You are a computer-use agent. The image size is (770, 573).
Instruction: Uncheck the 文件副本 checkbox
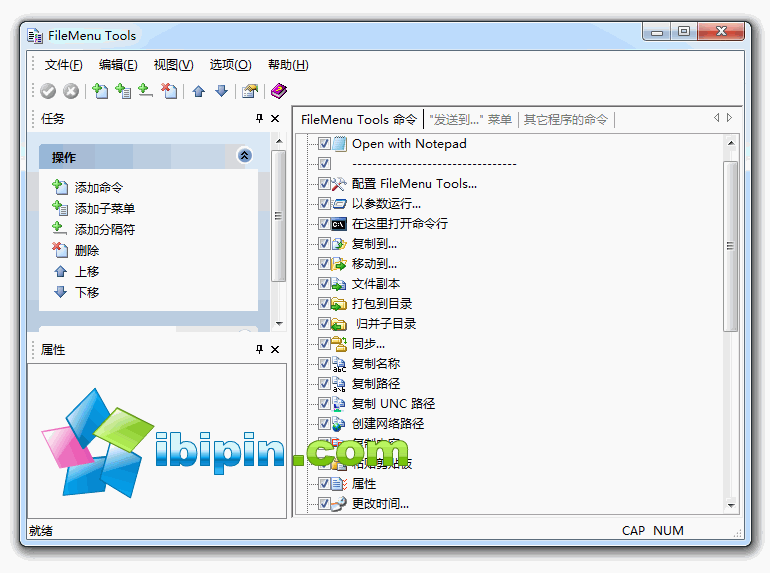click(324, 284)
